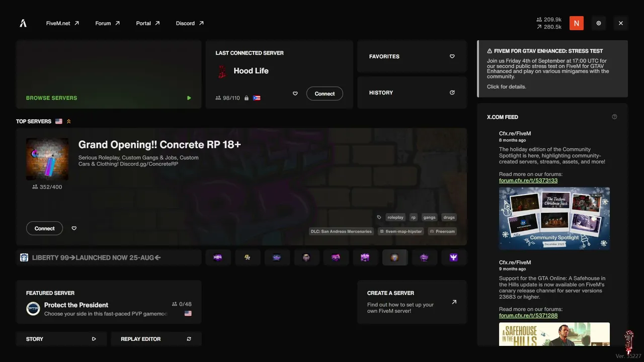
Task: Open the Favorites list
Action: point(412,56)
